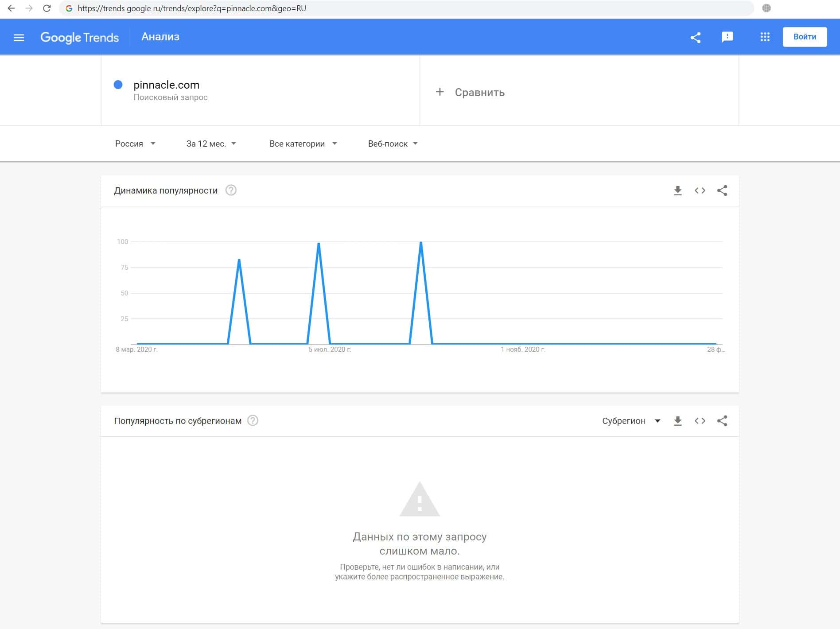The height and width of the screenshot is (629, 840).
Task: Click the share icon in the blue header
Action: (696, 37)
